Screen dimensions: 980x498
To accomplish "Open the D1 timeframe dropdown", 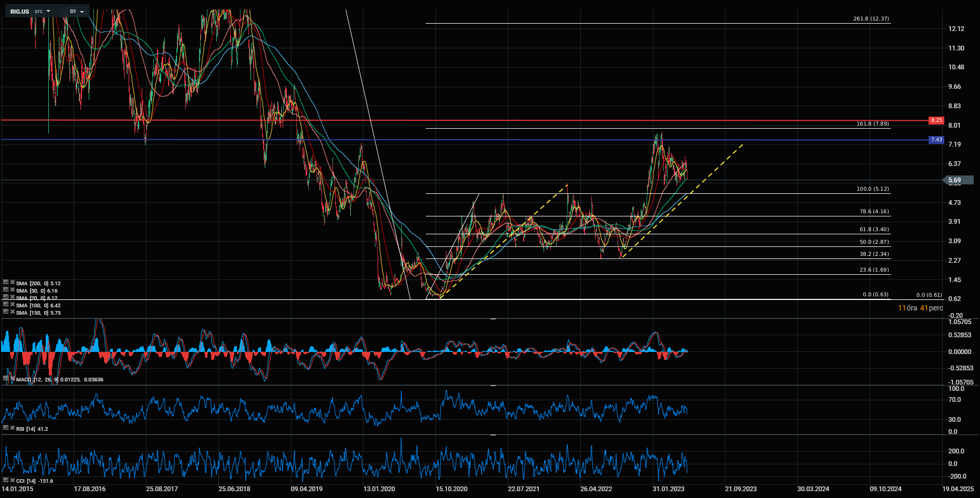I will pyautogui.click(x=77, y=12).
